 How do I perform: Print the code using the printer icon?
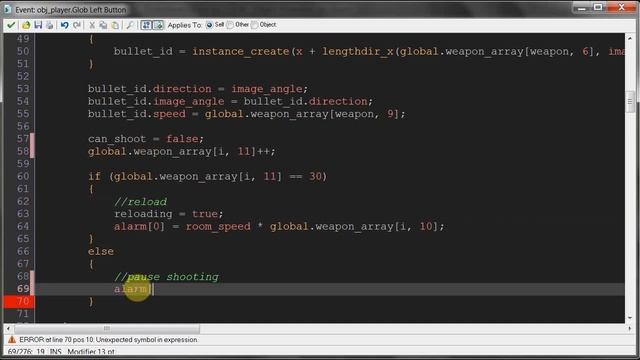pos(49,25)
